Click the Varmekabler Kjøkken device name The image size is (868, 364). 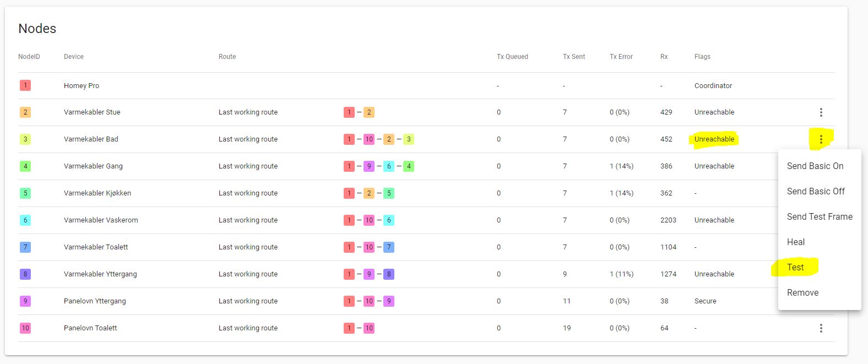pos(97,193)
